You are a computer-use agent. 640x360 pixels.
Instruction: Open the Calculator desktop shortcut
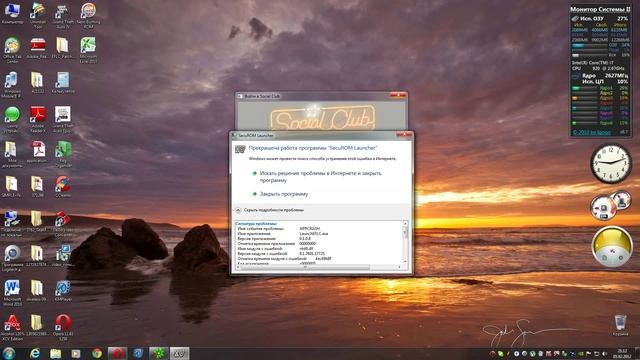tap(63, 83)
